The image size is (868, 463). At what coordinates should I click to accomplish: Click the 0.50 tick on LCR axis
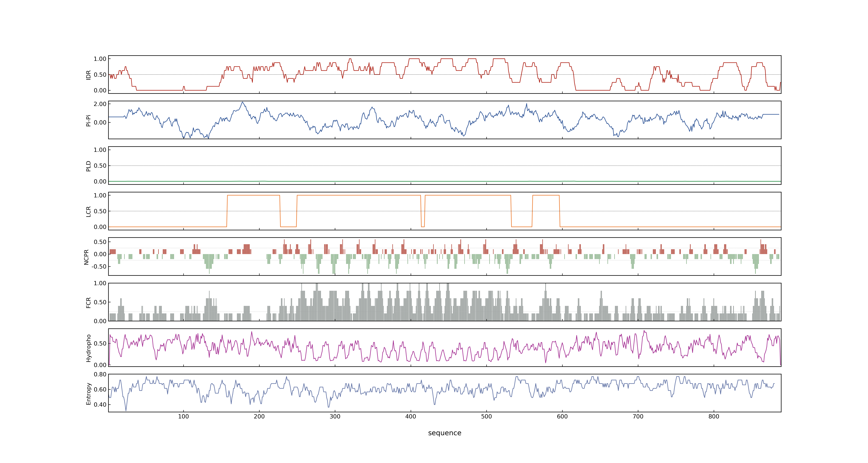(x=100, y=211)
